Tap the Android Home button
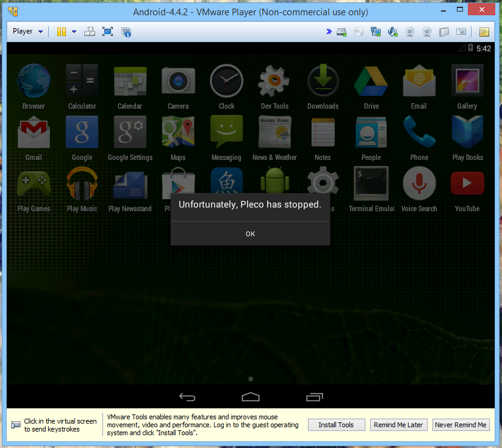This screenshot has height=448, width=502. pos(251,397)
